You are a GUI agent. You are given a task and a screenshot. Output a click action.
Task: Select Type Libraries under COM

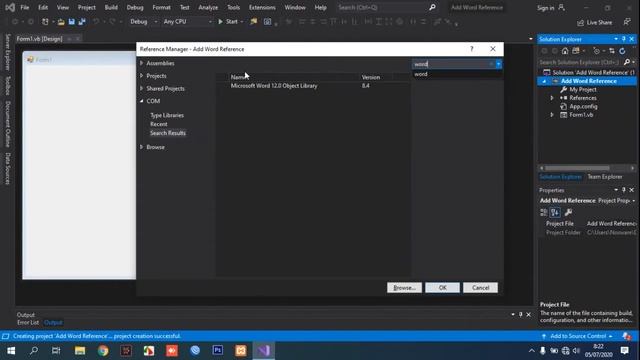coord(167,116)
